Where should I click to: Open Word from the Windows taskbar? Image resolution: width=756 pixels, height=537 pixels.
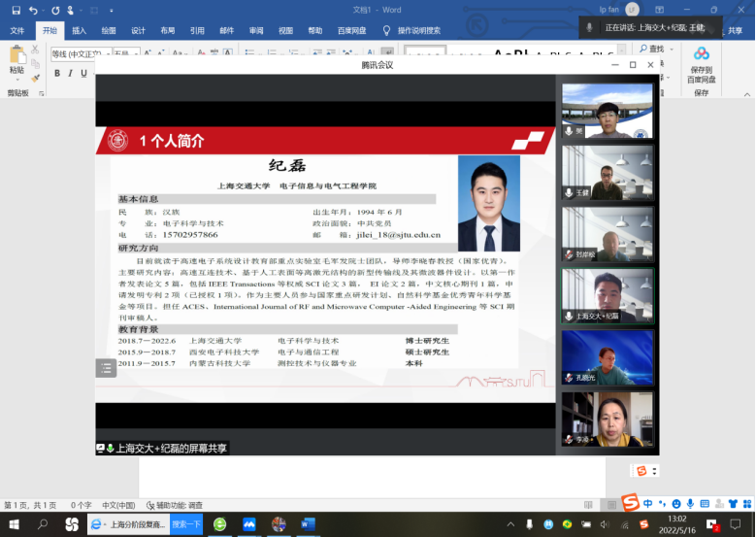(x=308, y=524)
